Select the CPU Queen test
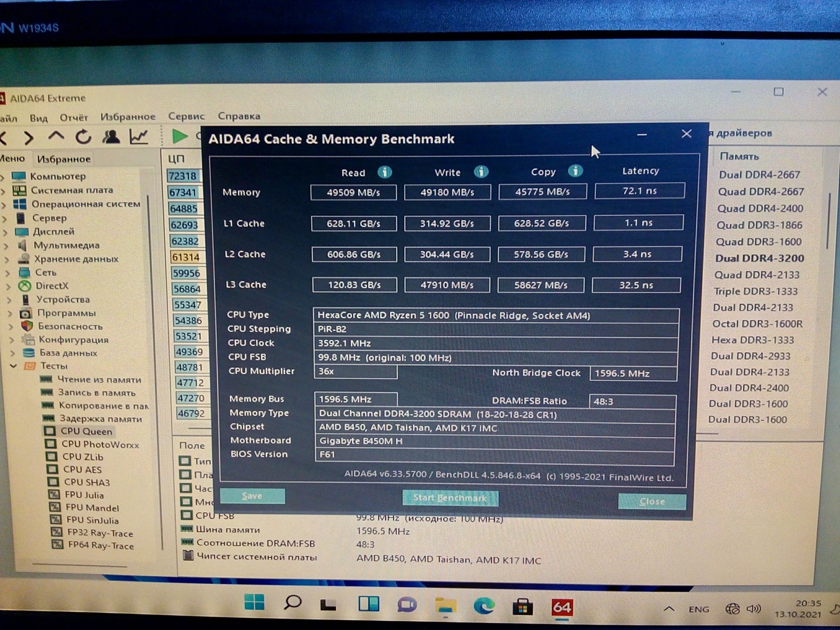 click(x=86, y=432)
